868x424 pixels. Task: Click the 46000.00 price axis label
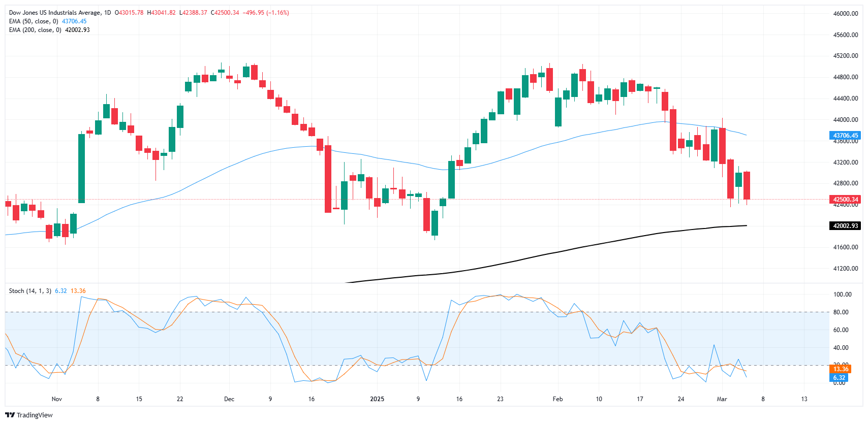pyautogui.click(x=845, y=14)
